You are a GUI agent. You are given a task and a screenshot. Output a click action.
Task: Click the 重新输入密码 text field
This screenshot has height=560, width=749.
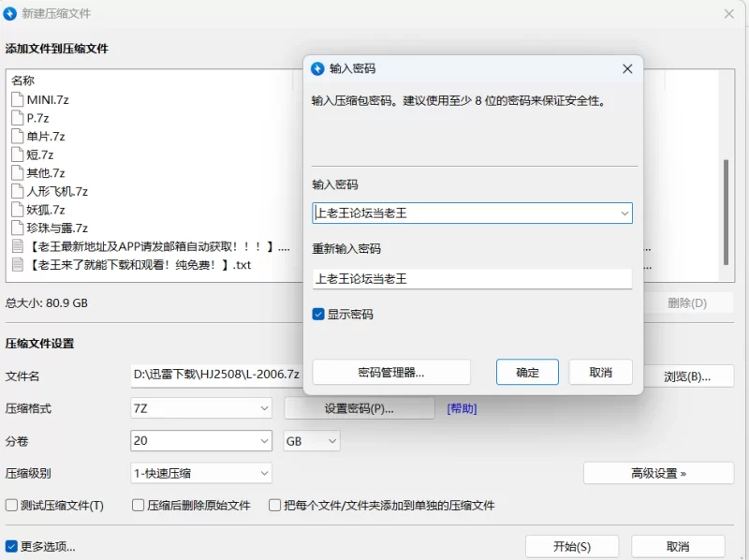[x=472, y=278]
